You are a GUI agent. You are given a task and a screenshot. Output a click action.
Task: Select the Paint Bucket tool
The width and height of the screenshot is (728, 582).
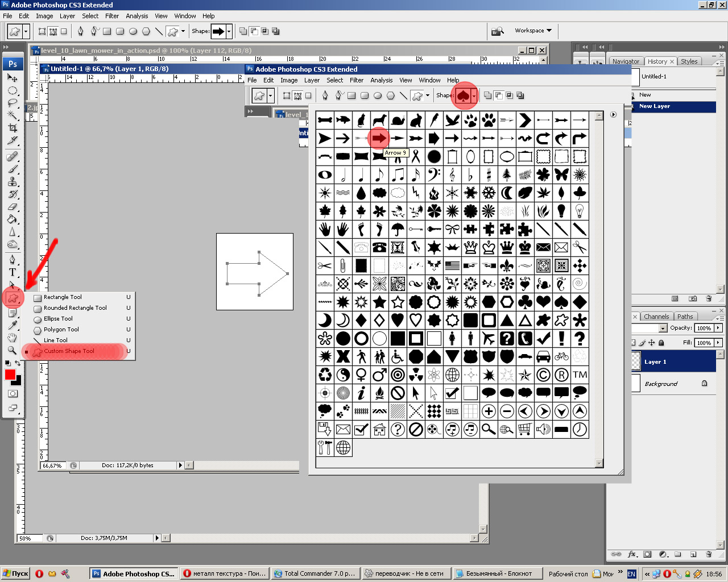[x=13, y=219]
